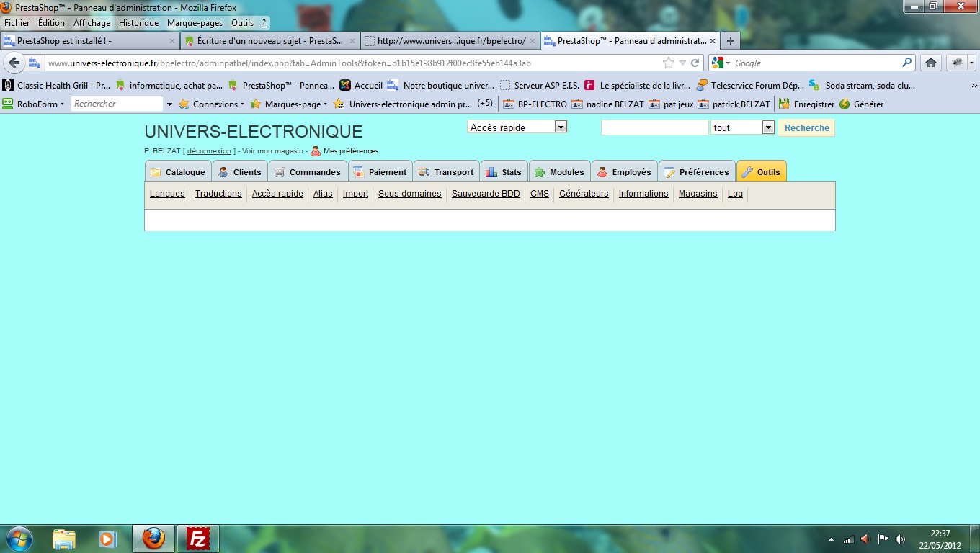Click the RoboForm Enregistrer button
The image size is (980, 553).
pos(806,104)
